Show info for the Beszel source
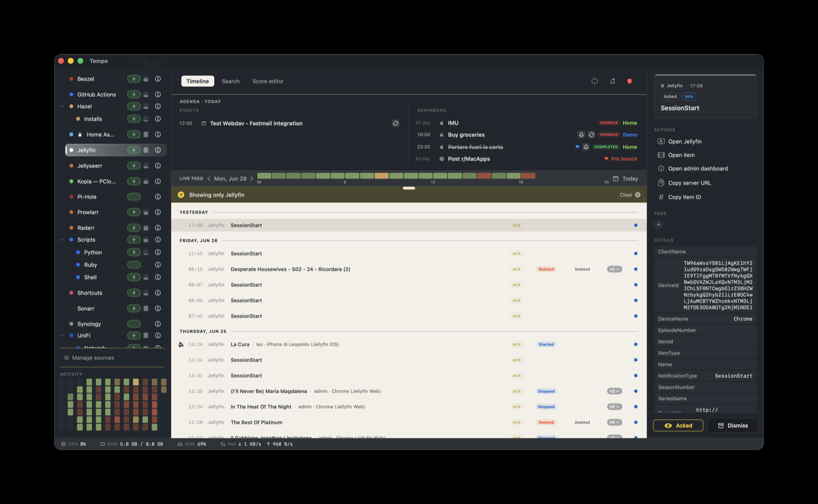This screenshot has height=504, width=818. pos(158,79)
